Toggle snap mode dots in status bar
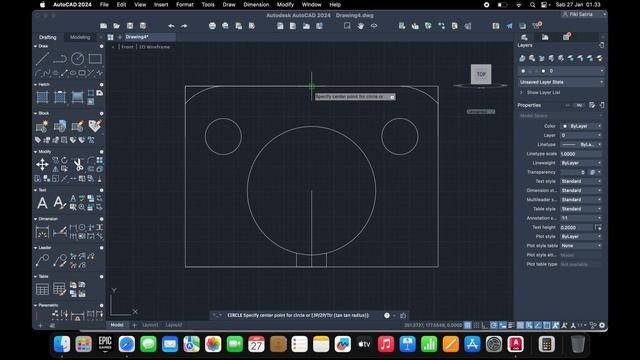Image resolution: width=640 pixels, height=360 pixels. coord(476,325)
